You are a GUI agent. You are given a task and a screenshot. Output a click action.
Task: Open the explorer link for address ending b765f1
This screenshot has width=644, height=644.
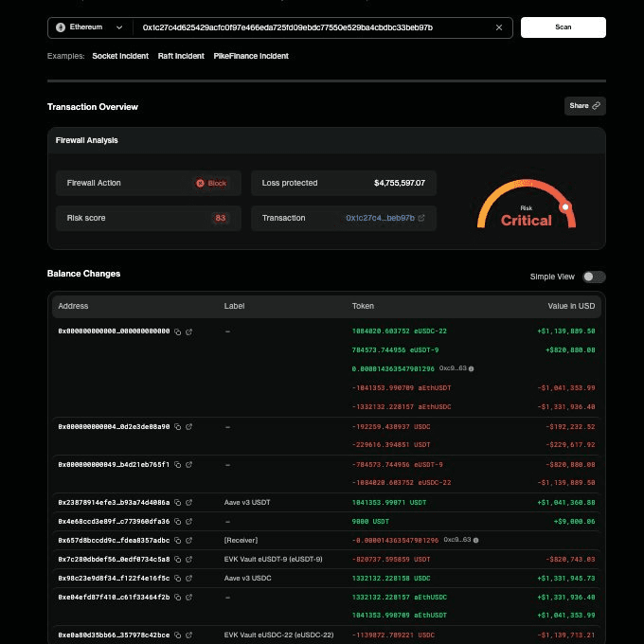(x=188, y=464)
